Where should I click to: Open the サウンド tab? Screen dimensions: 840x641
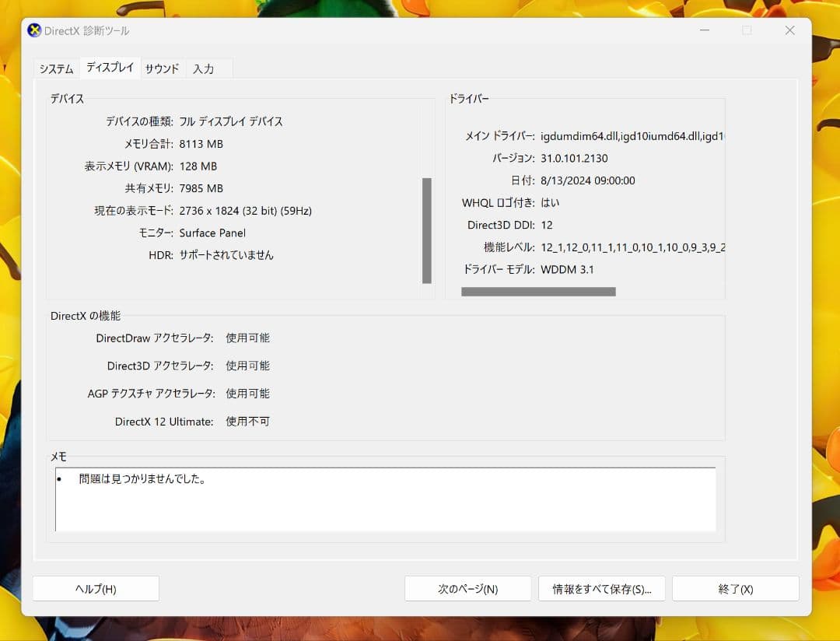161,68
